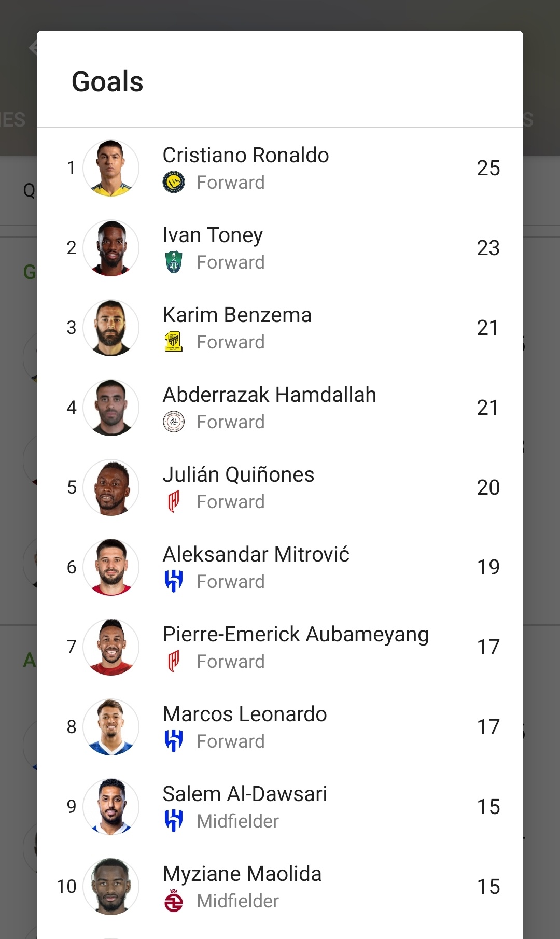The height and width of the screenshot is (939, 560).
Task: Open Cristiano Ronaldo's player photo
Action: 111,168
